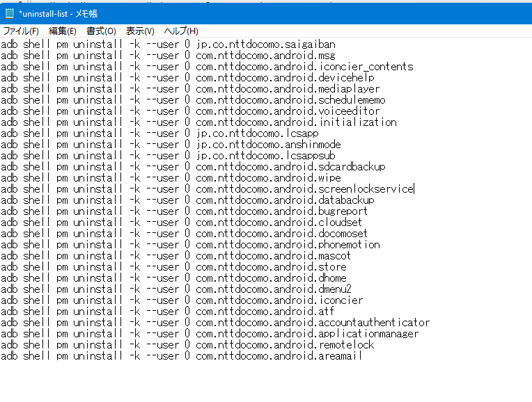Click the com.nttdocomo.android.initialization line

[x=199, y=122]
